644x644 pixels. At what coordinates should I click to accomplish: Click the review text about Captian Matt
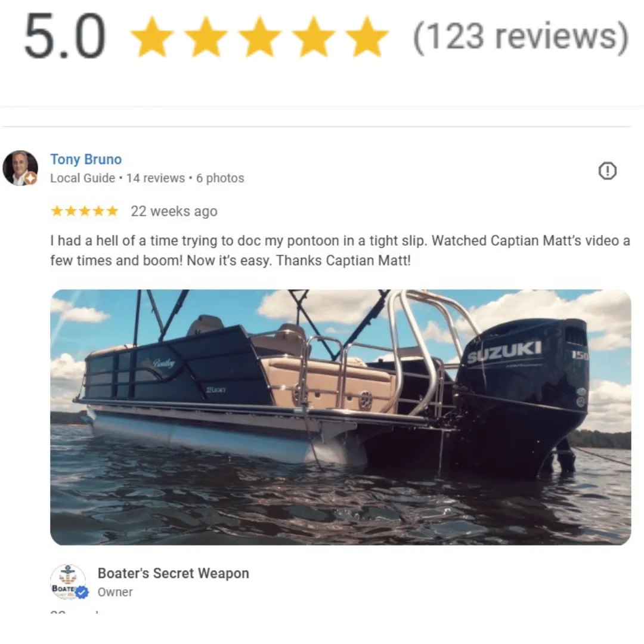click(340, 250)
